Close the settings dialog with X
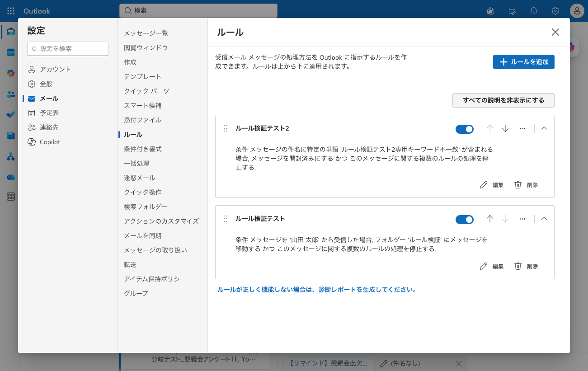The image size is (588, 371). [x=555, y=32]
